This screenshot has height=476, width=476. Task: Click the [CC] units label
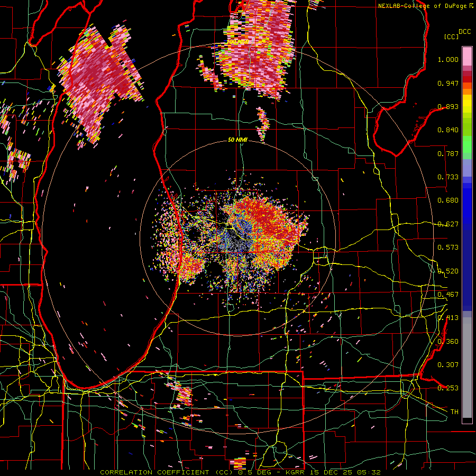tap(451, 36)
